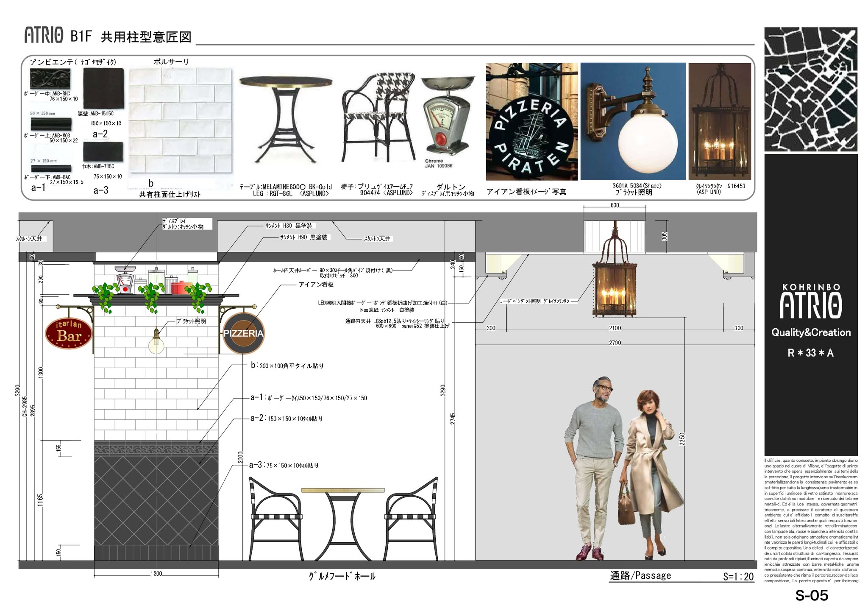Image resolution: width=868 pixels, height=614 pixels.
Task: Click the 通路/Passage label
Action: [640, 575]
